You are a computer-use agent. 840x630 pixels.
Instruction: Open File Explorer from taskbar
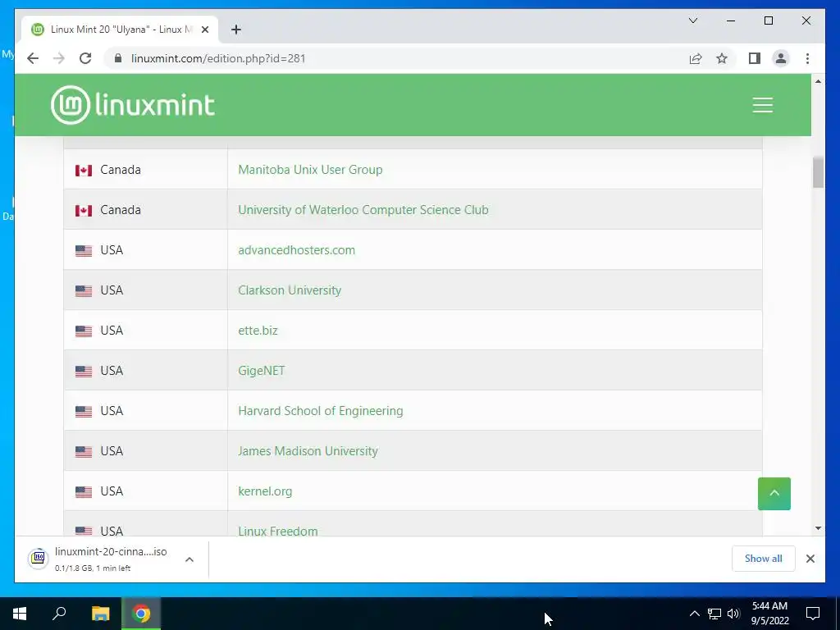[100, 614]
